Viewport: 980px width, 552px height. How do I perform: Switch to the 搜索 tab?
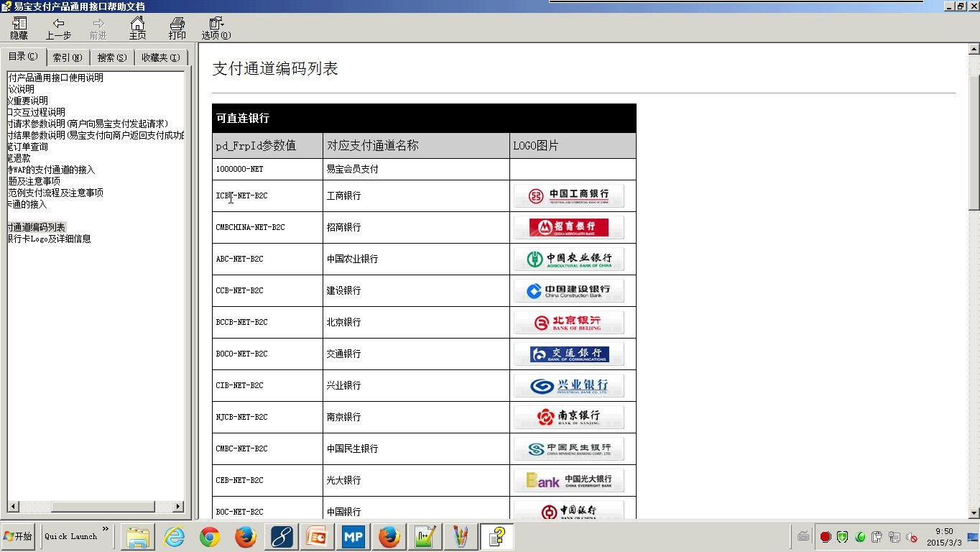pos(112,57)
